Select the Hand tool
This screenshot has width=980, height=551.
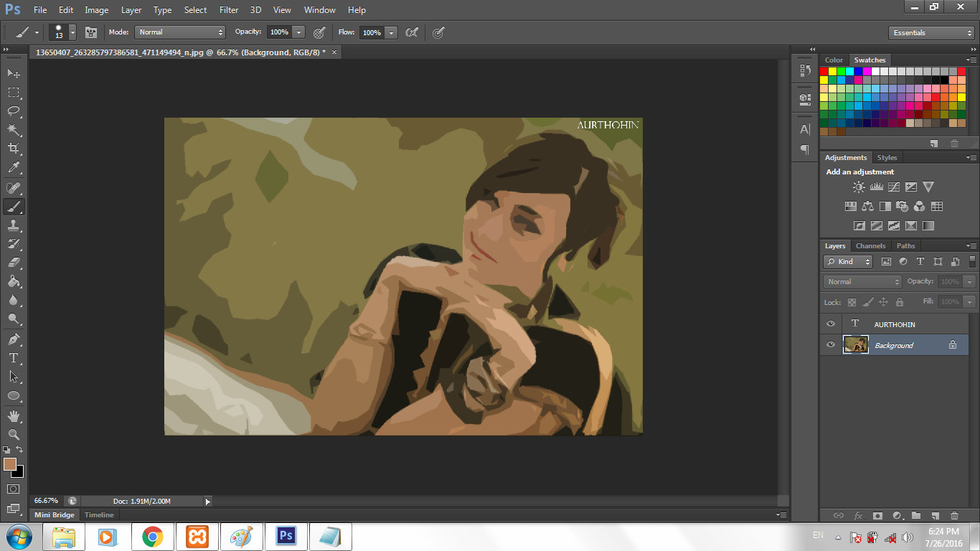tap(14, 416)
